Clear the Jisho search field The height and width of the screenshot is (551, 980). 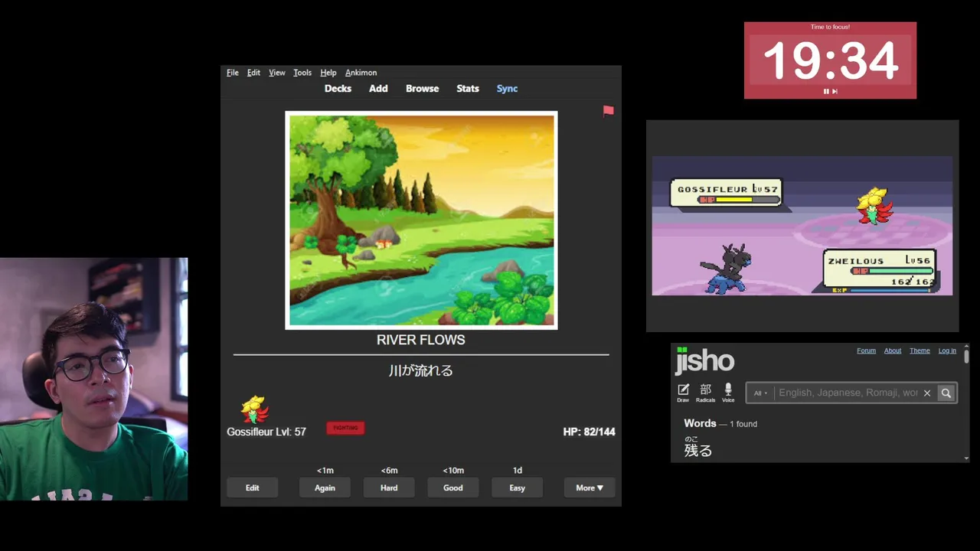point(926,393)
